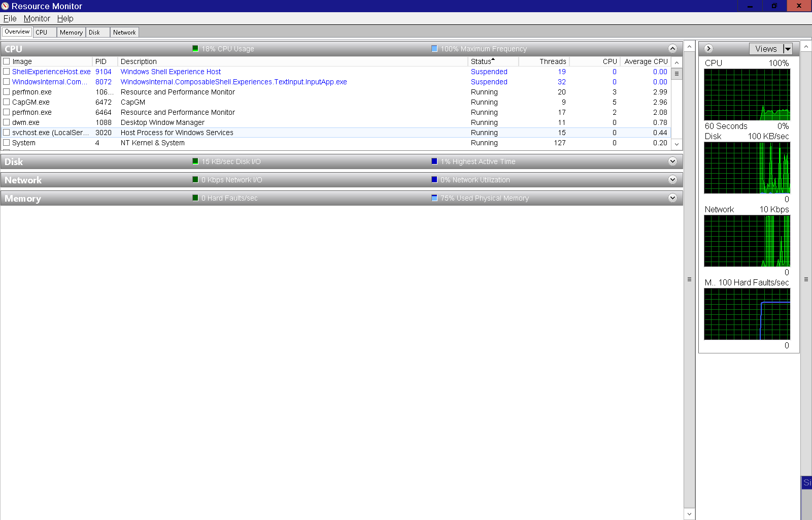Switch to the Overview tab
The width and height of the screenshot is (812, 520).
(x=17, y=31)
